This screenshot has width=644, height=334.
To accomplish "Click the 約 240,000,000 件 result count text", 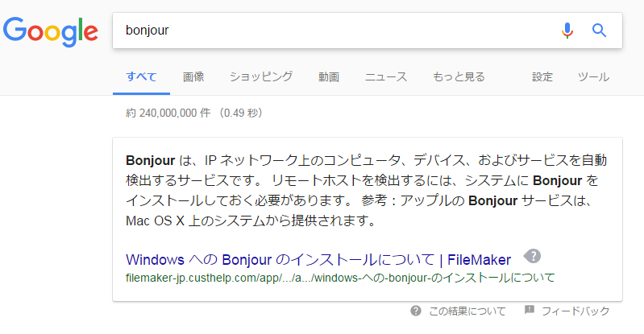I will pyautogui.click(x=168, y=113).
